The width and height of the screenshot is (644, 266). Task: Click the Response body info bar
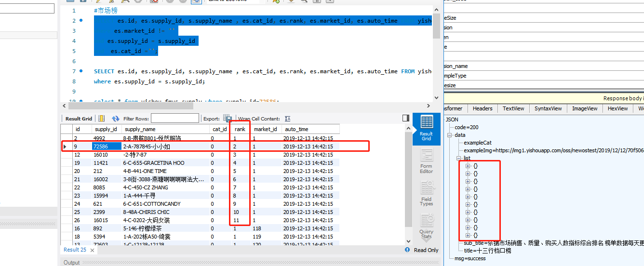[544, 98]
